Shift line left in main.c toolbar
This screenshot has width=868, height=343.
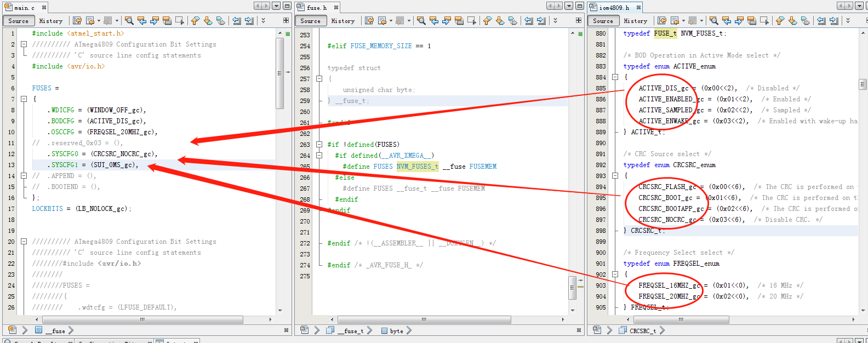237,20
